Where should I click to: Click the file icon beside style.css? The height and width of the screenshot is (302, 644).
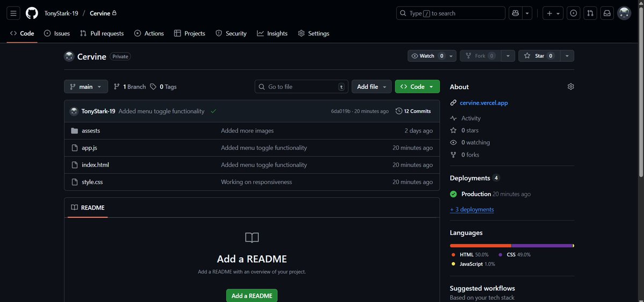pos(74,182)
